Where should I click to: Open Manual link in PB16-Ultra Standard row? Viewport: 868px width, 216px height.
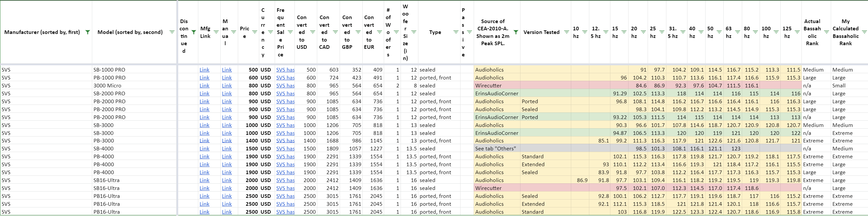227,212
